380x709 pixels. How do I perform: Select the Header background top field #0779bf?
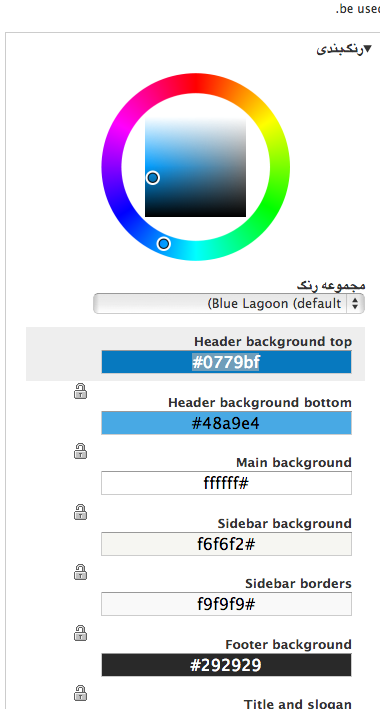226,362
